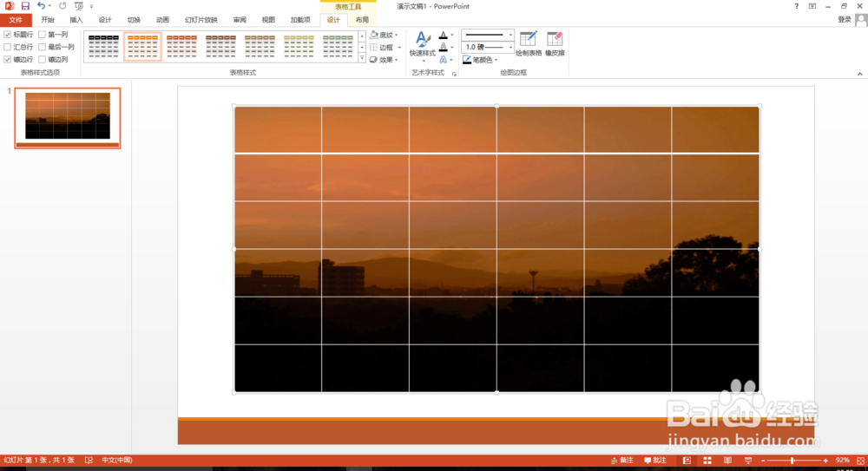Select the dark red table style thumbnail
This screenshot has width=868, height=471.
pos(220,46)
